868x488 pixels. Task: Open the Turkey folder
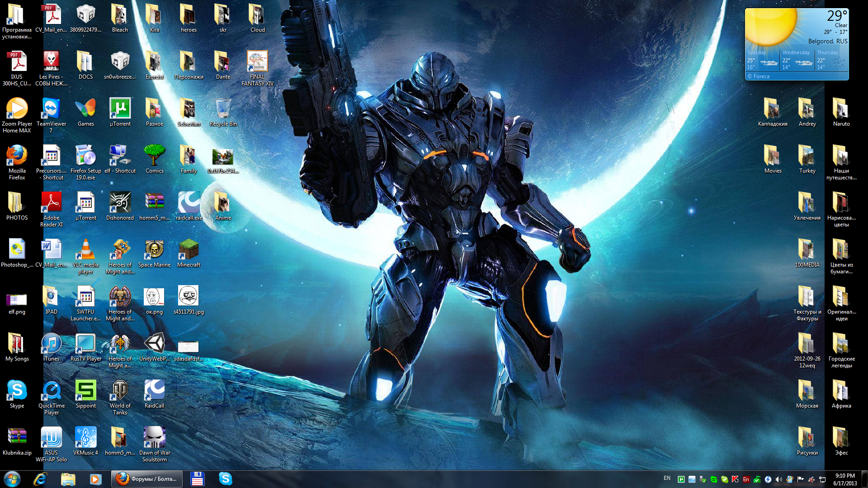coord(807,155)
